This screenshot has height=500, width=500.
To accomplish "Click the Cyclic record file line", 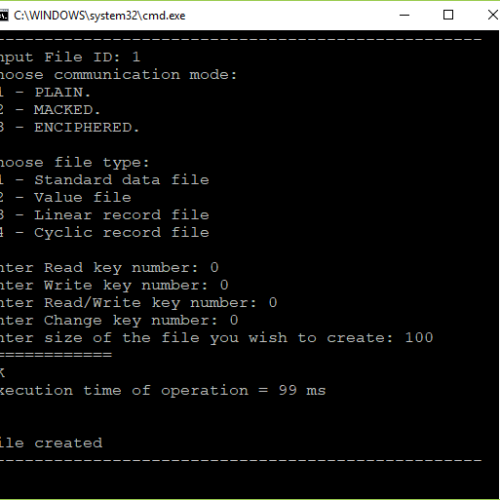I will pos(105,232).
